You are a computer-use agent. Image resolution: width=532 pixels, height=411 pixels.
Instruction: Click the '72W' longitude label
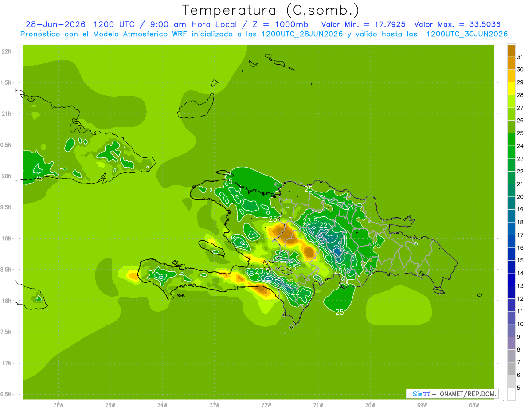[266, 405]
